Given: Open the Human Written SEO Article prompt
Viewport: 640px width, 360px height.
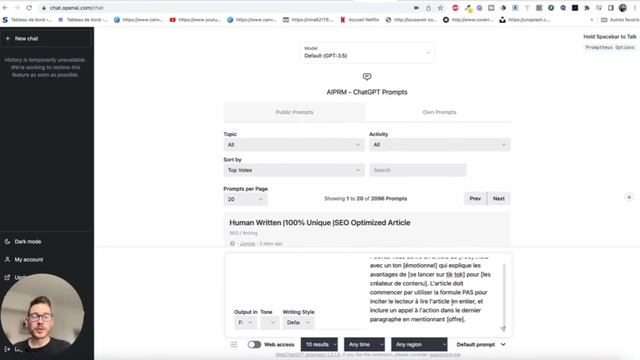Looking at the screenshot, I should (320, 223).
